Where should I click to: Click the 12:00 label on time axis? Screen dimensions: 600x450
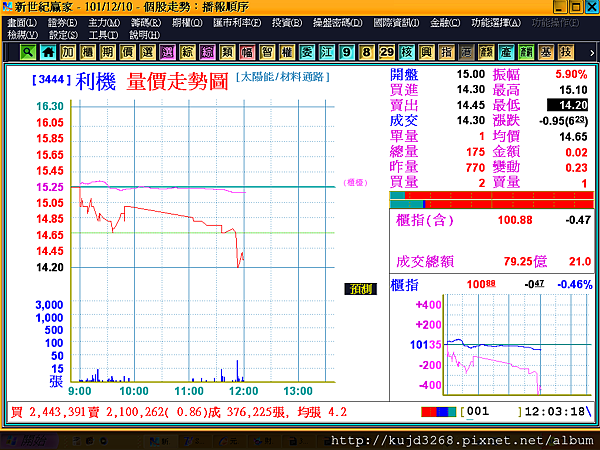243,391
